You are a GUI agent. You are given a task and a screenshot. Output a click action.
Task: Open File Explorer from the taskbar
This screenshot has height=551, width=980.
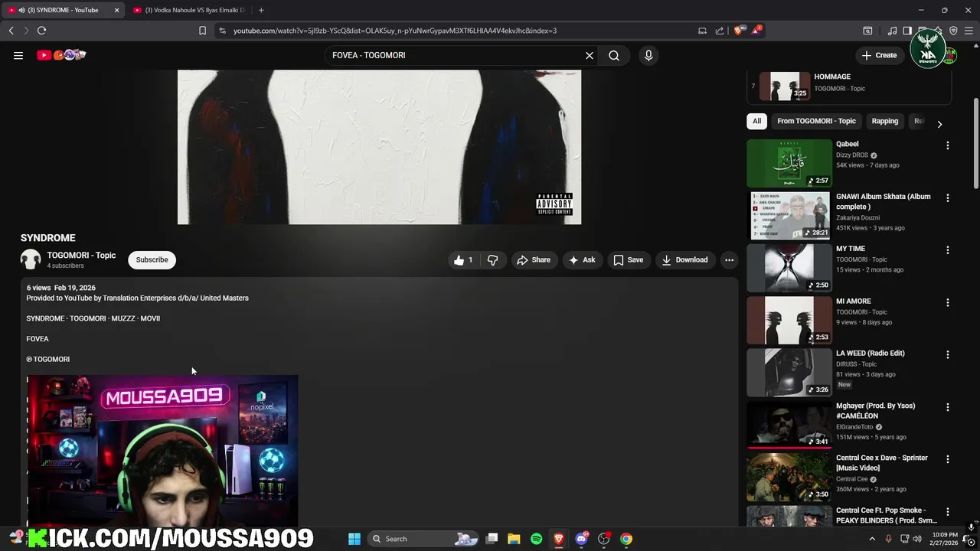click(514, 539)
